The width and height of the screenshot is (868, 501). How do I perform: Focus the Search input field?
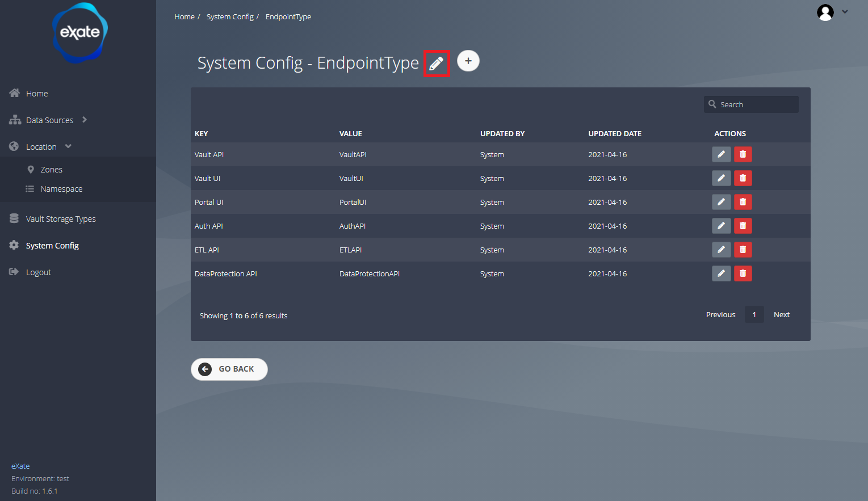(x=756, y=104)
